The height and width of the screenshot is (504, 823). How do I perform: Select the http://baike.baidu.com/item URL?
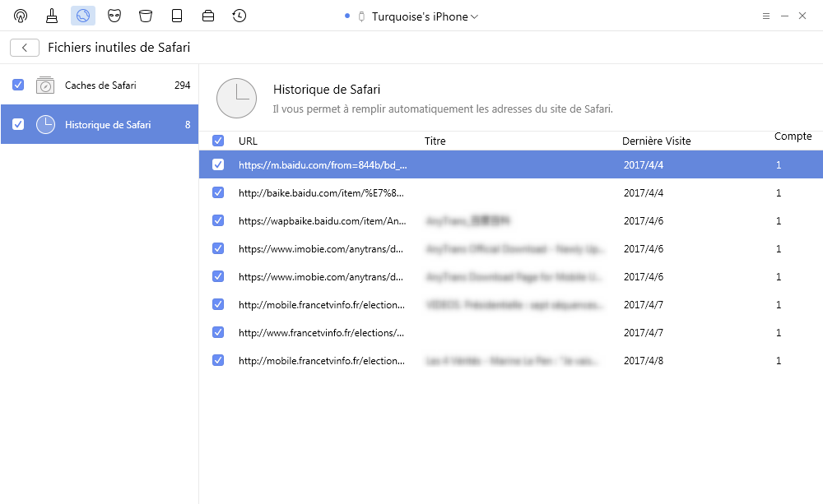(321, 193)
